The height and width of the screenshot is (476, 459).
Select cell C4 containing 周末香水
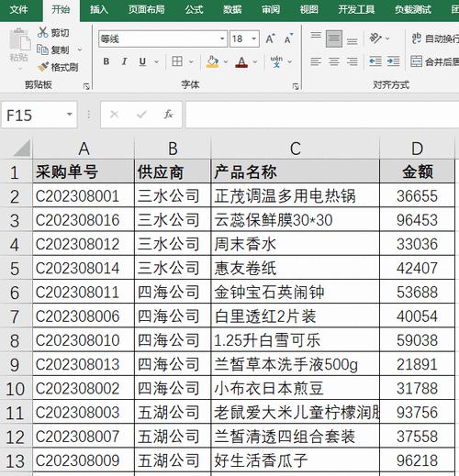tap(295, 244)
